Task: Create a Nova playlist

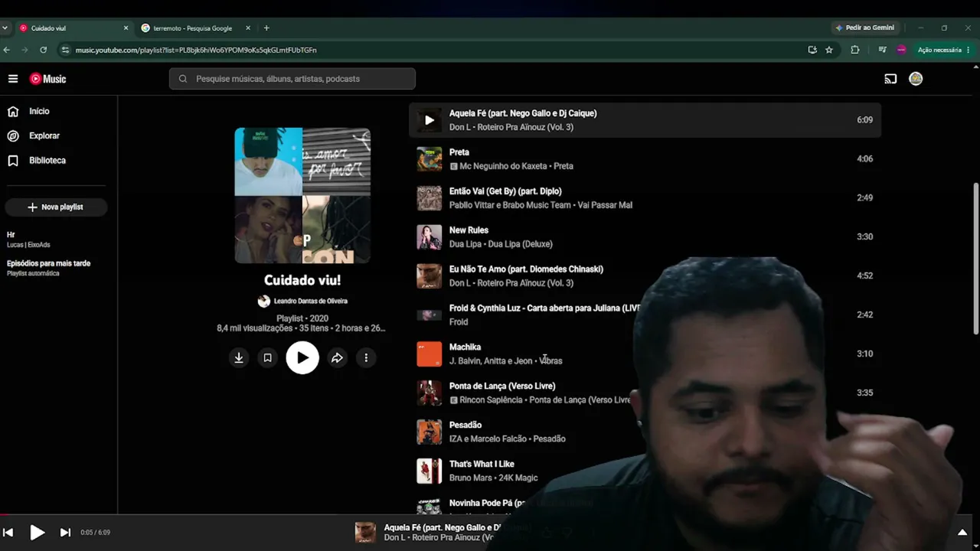Action: pyautogui.click(x=55, y=207)
